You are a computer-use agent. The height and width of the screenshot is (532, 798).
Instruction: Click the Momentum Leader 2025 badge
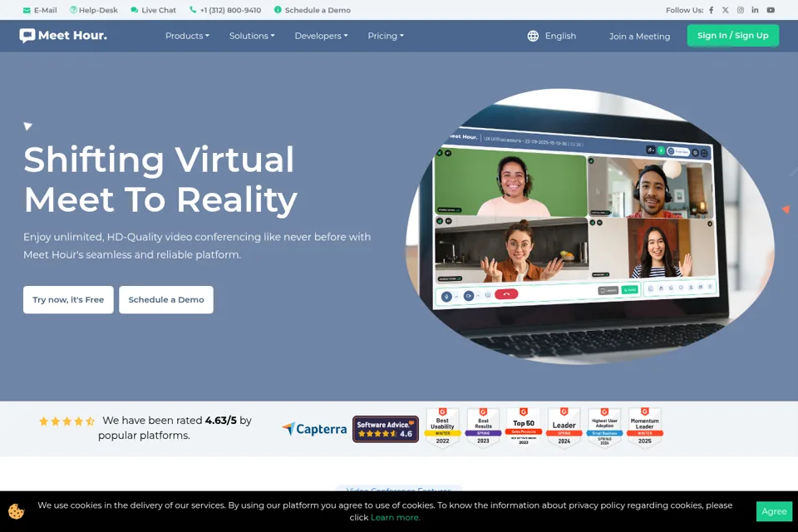click(645, 427)
